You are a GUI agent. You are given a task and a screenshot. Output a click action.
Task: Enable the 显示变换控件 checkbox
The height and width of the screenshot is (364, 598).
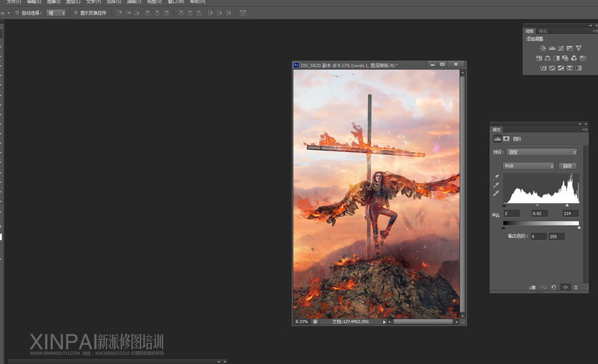(x=75, y=13)
